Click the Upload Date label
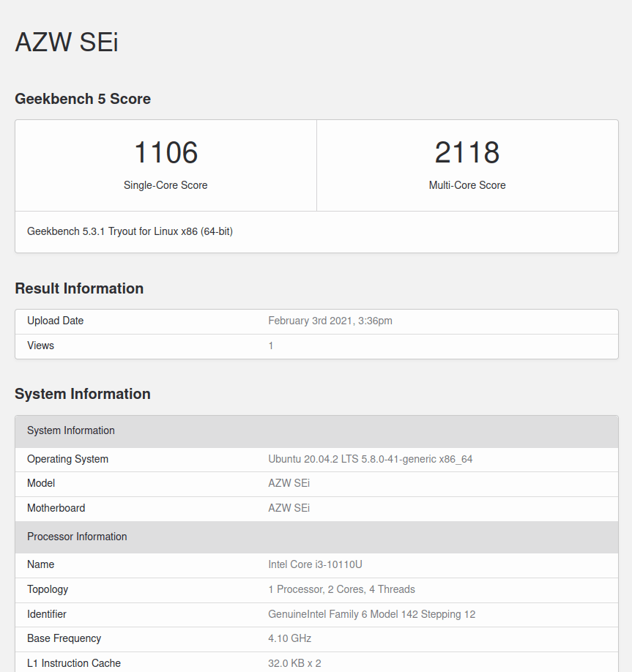Screen dimensions: 632x672 click(x=56, y=321)
